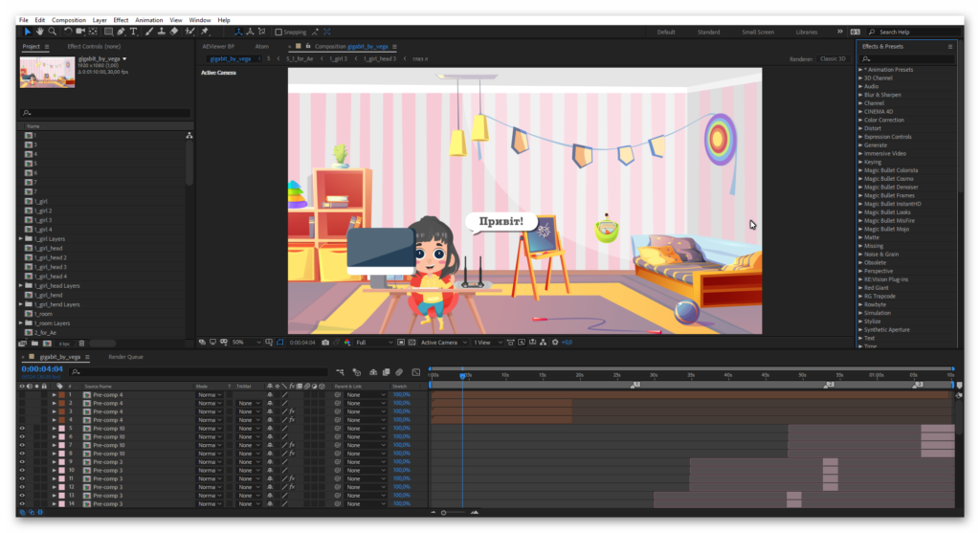Click the Graph Editor icon
This screenshot has height=533, width=980.
click(416, 372)
